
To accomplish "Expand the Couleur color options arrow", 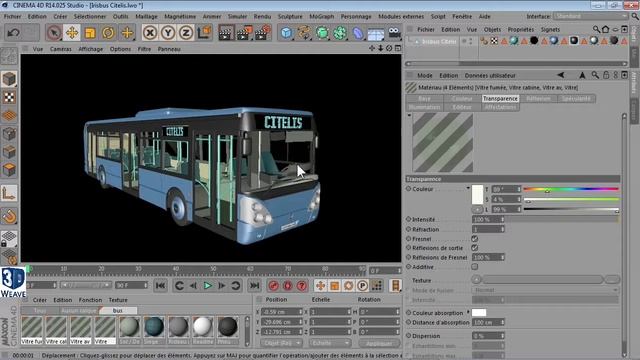I will [468, 188].
